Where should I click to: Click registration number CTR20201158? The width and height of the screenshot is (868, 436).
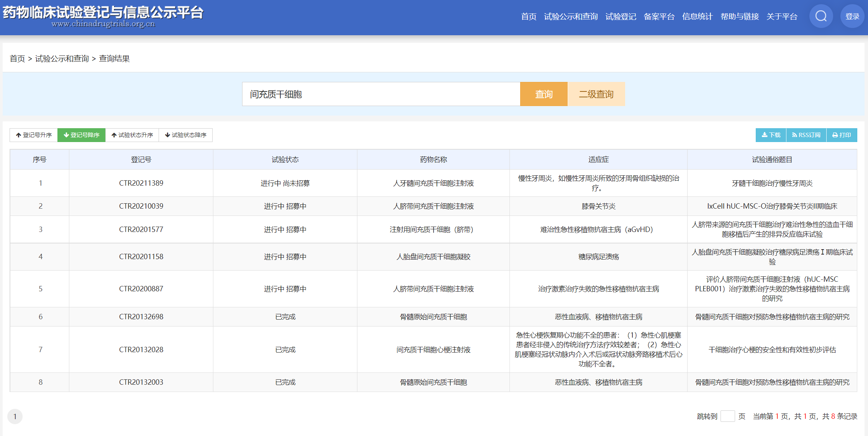click(141, 256)
